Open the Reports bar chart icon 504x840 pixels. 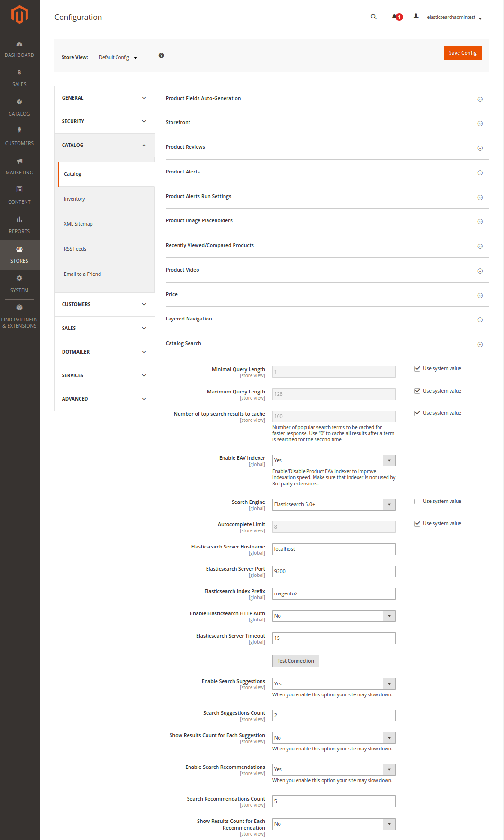[19, 219]
